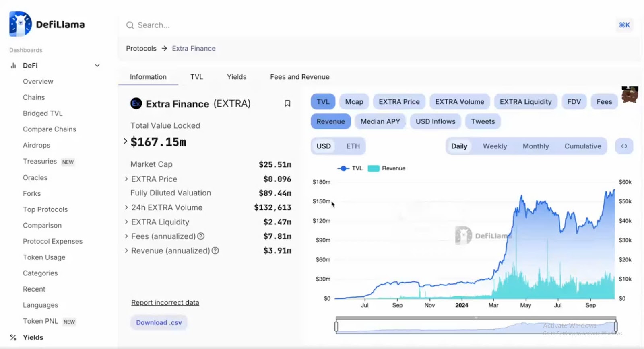Viewport: 644px width, 349px height.
Task: Click the Extra Finance token logo
Action: tap(136, 104)
